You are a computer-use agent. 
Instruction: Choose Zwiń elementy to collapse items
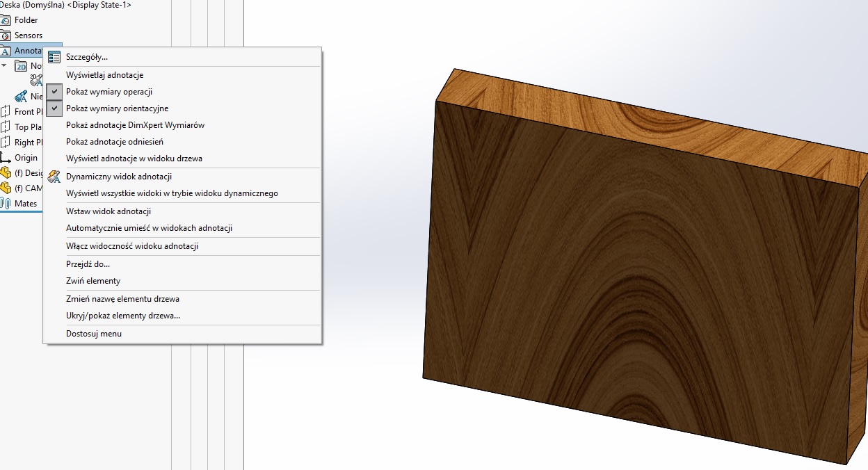point(93,281)
